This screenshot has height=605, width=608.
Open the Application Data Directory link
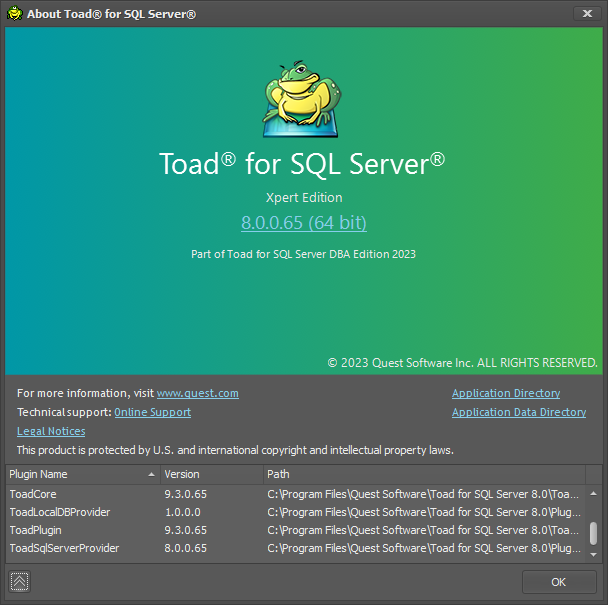pos(519,412)
